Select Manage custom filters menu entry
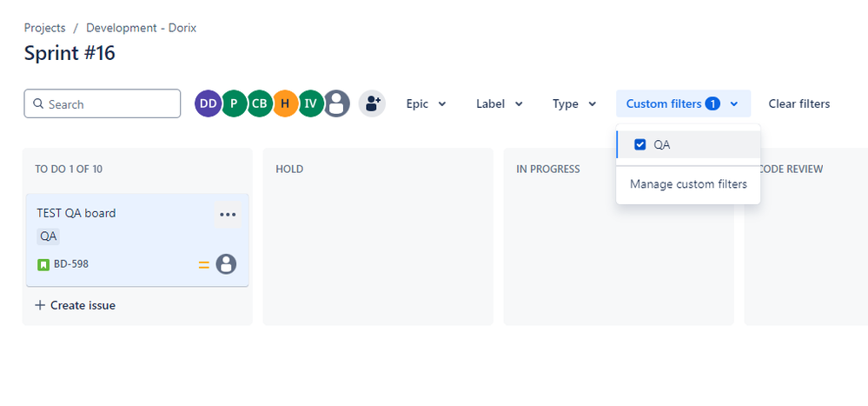The image size is (868, 406). pyautogui.click(x=688, y=184)
